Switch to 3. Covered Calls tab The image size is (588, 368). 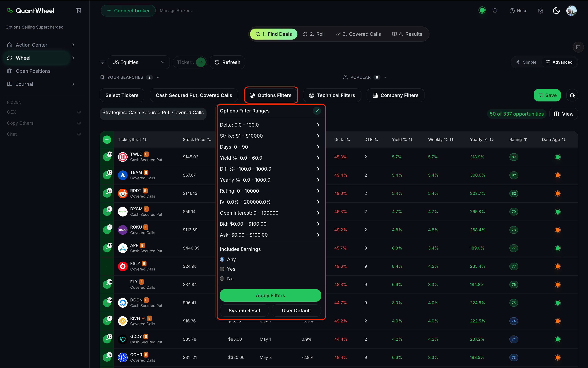(358, 34)
